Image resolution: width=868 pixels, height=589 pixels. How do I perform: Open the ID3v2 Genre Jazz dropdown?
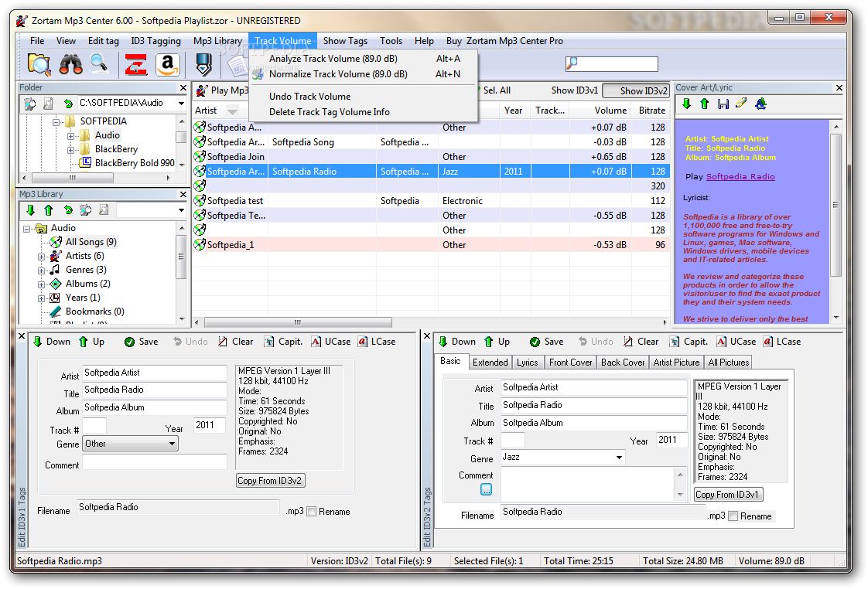coord(619,458)
